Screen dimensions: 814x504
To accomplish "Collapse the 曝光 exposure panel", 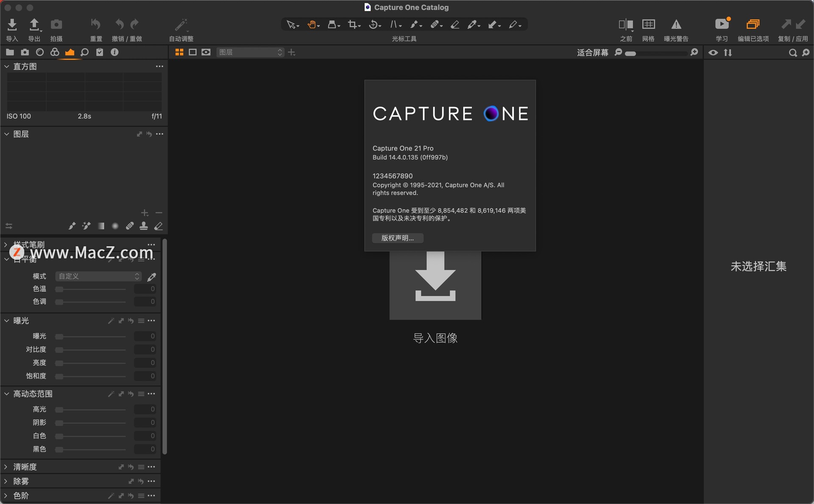I will coord(6,321).
